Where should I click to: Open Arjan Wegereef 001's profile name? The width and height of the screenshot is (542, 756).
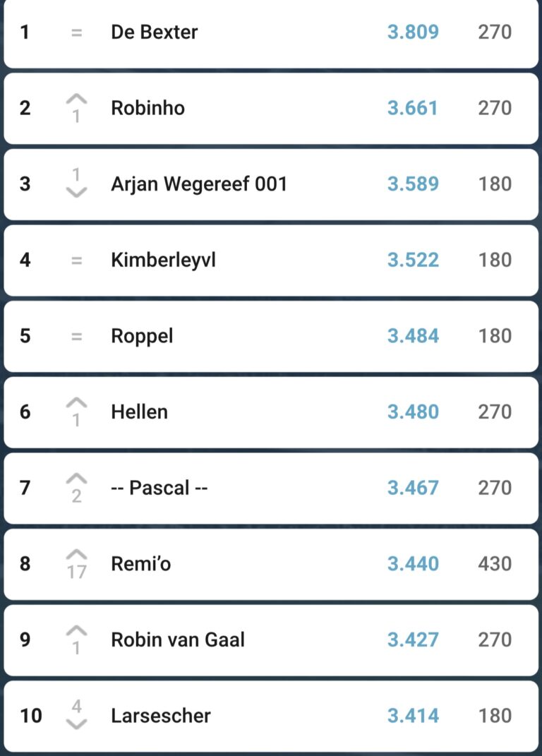coord(199,184)
